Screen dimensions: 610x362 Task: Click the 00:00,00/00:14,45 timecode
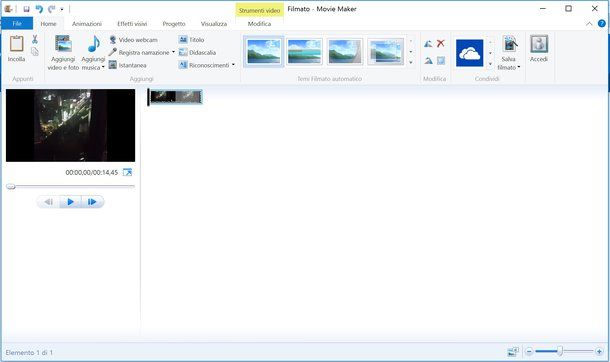pos(91,172)
